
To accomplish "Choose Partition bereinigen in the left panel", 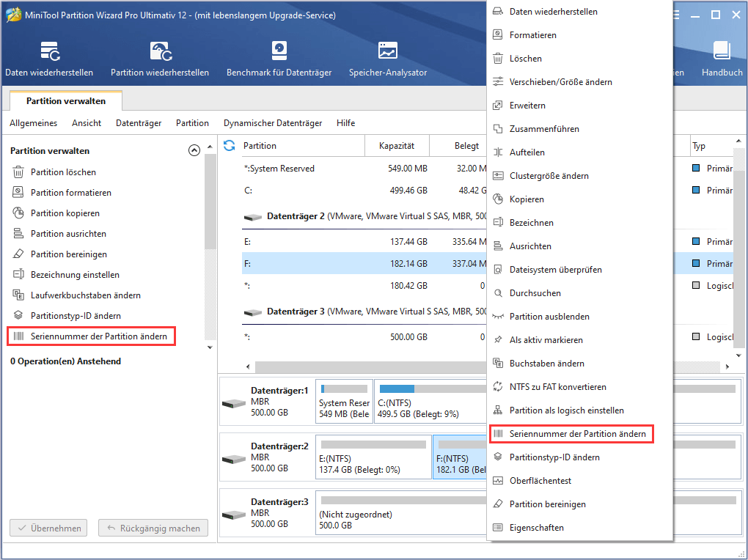I will click(x=68, y=254).
